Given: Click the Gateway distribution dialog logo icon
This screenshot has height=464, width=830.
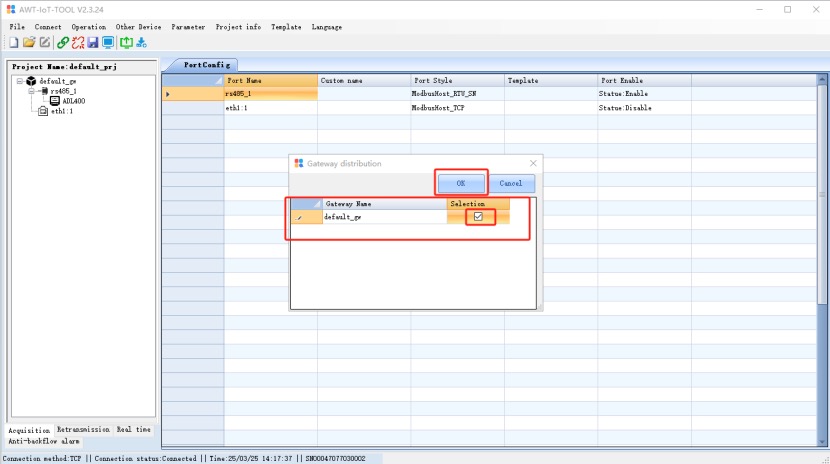Looking at the screenshot, I should pos(299,163).
